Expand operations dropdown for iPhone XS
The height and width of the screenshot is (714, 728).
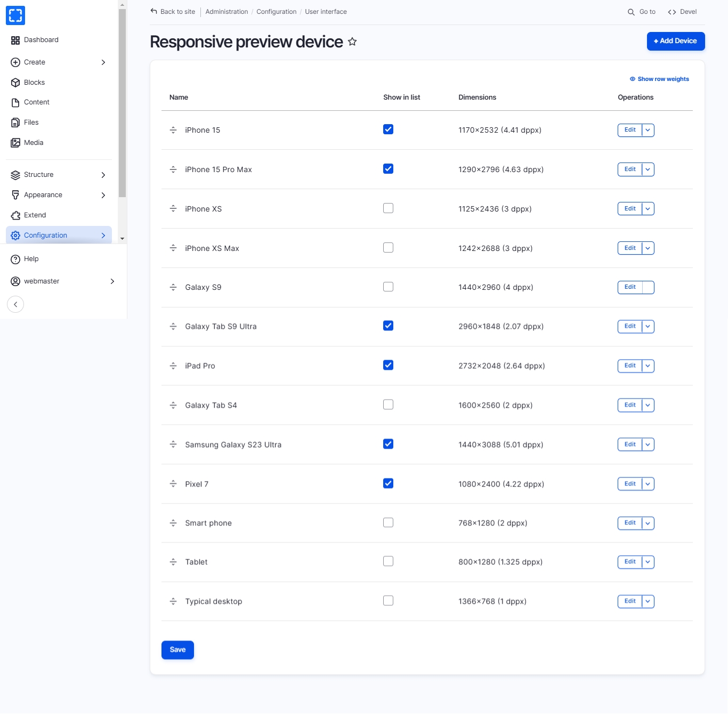[648, 209]
